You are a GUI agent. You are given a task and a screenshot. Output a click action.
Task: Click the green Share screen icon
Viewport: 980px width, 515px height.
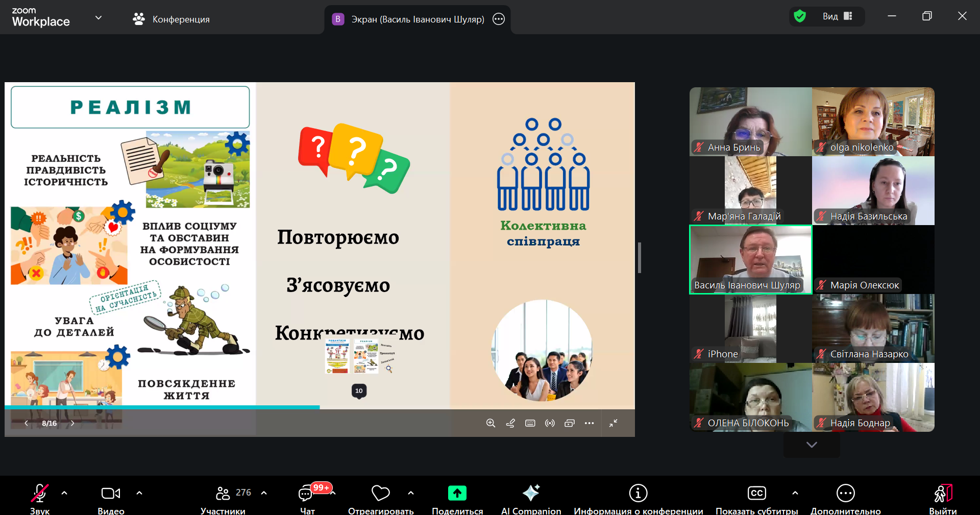[x=457, y=493]
